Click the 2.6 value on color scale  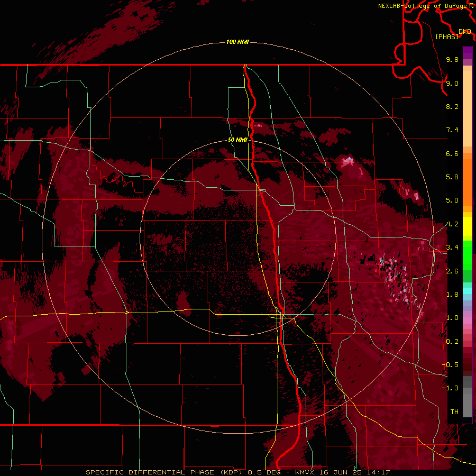coord(452,271)
